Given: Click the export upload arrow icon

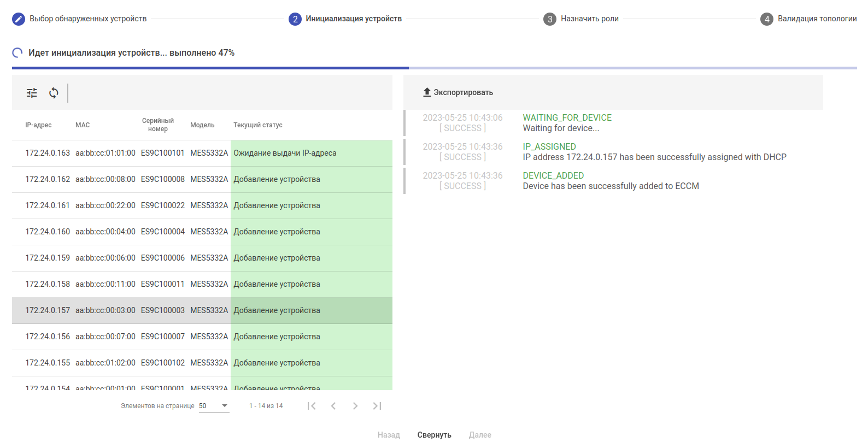Looking at the screenshot, I should pos(427,92).
